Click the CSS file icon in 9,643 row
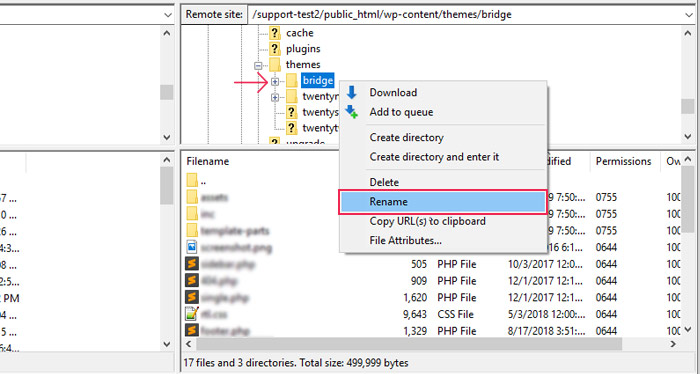The image size is (700, 374). [192, 314]
